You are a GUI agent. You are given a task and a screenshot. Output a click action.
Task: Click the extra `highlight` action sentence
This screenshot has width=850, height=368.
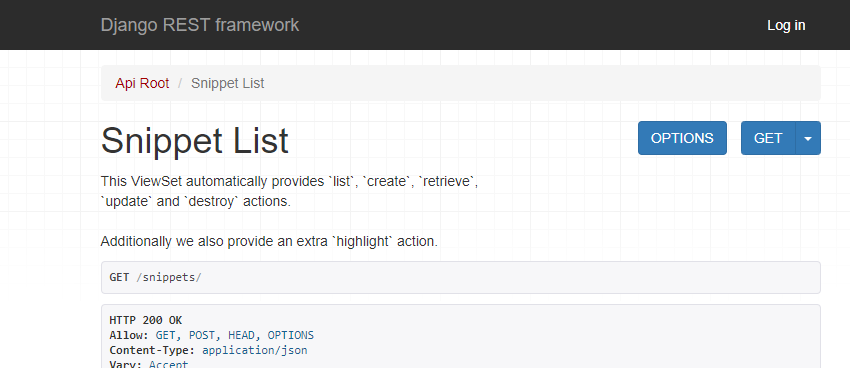pos(269,241)
